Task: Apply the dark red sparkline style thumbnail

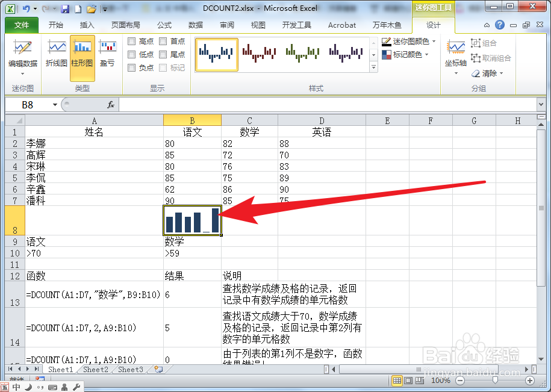Action: tap(260, 54)
